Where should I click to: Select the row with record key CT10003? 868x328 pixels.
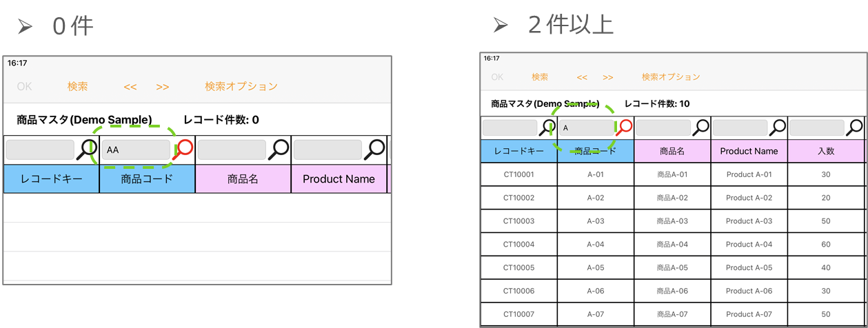(x=518, y=221)
